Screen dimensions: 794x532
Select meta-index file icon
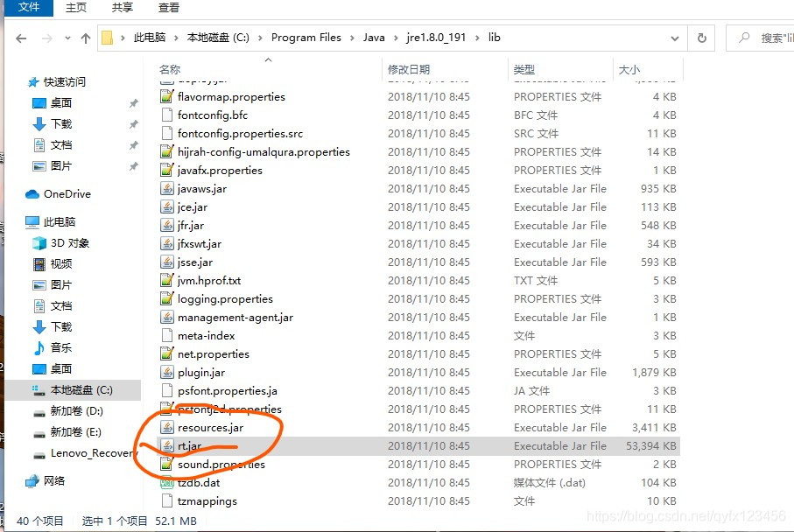click(166, 335)
